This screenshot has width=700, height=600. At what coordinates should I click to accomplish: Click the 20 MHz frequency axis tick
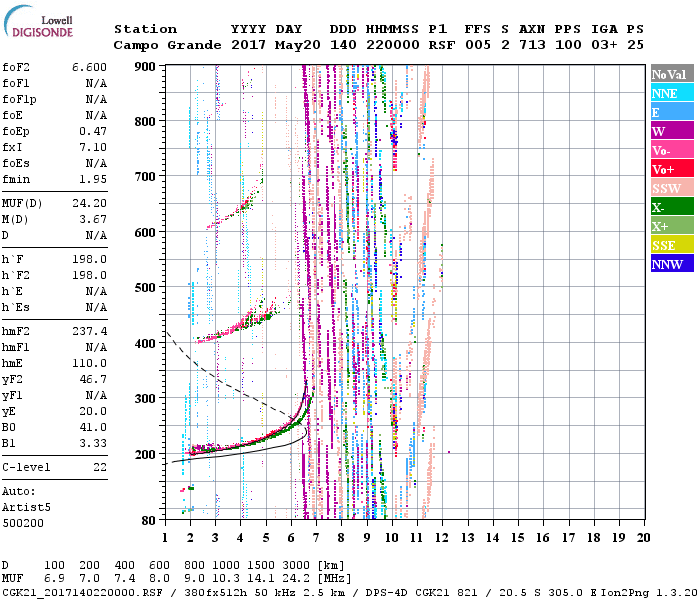click(643, 536)
